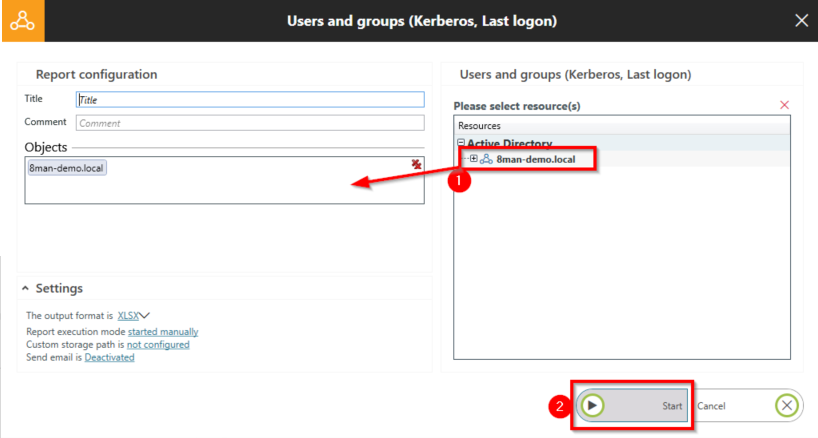Viewport: 818px width, 438px height.
Task: Click the green play icon on Start
Action: point(593,405)
